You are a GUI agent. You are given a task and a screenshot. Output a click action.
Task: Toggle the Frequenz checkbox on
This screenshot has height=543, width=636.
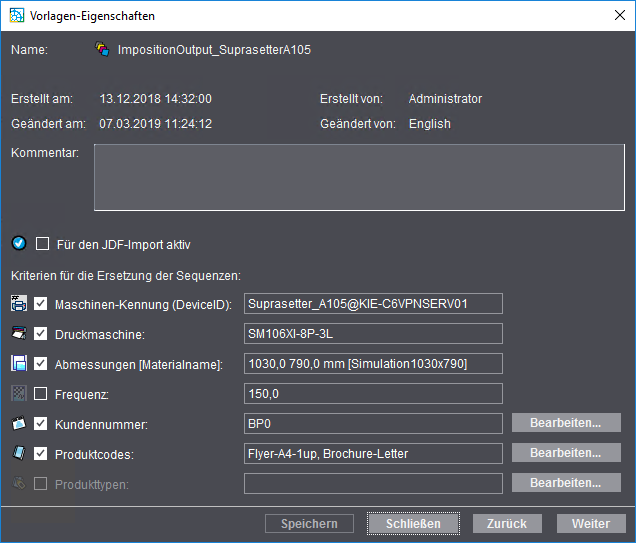[x=41, y=394]
